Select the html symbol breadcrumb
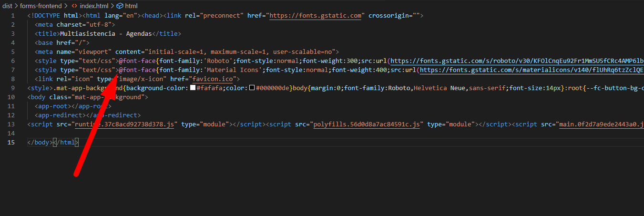 click(131, 6)
